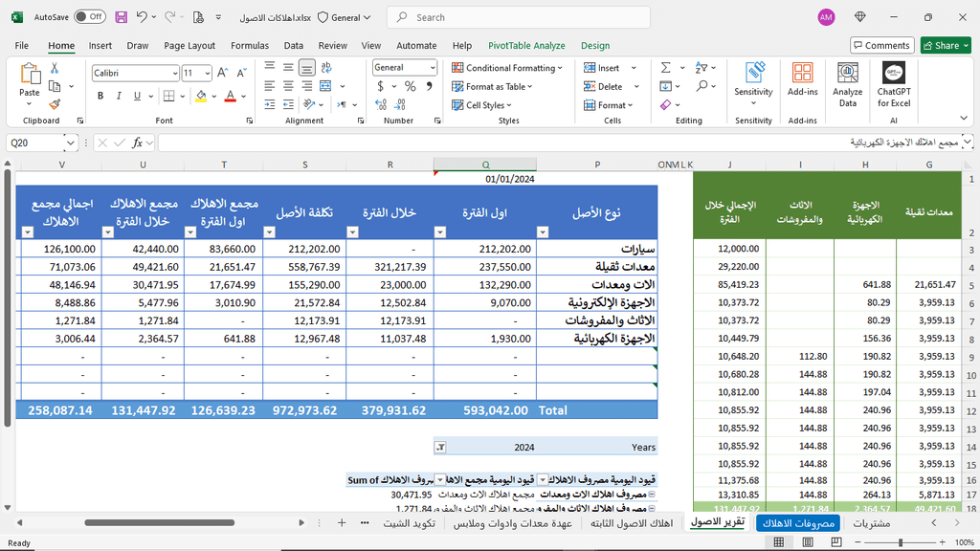Click the yellow Fill Color swatch
The height and width of the screenshot is (551, 980).
pyautogui.click(x=200, y=96)
